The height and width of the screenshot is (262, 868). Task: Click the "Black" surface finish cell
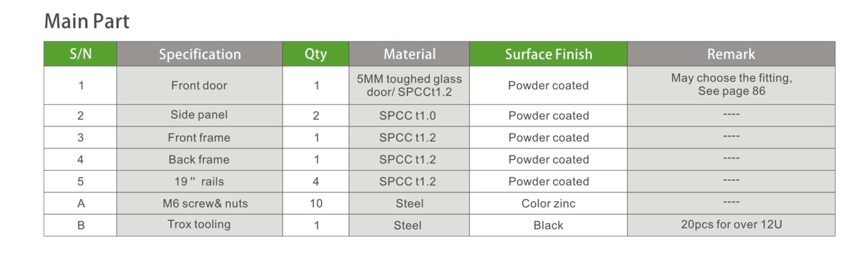(x=548, y=225)
